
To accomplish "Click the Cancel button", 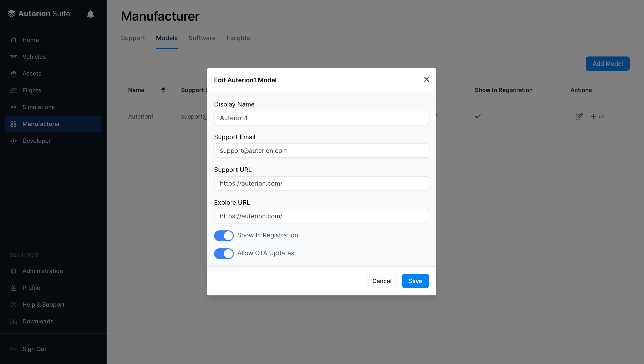I will 382,281.
